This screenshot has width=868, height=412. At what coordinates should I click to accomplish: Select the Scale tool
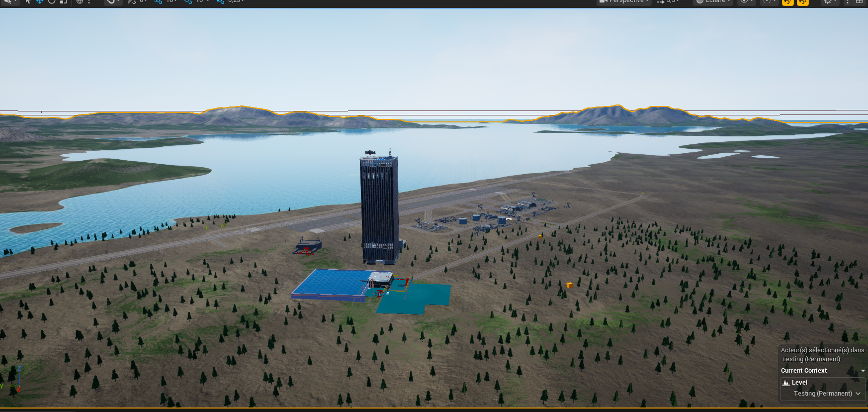tap(64, 1)
